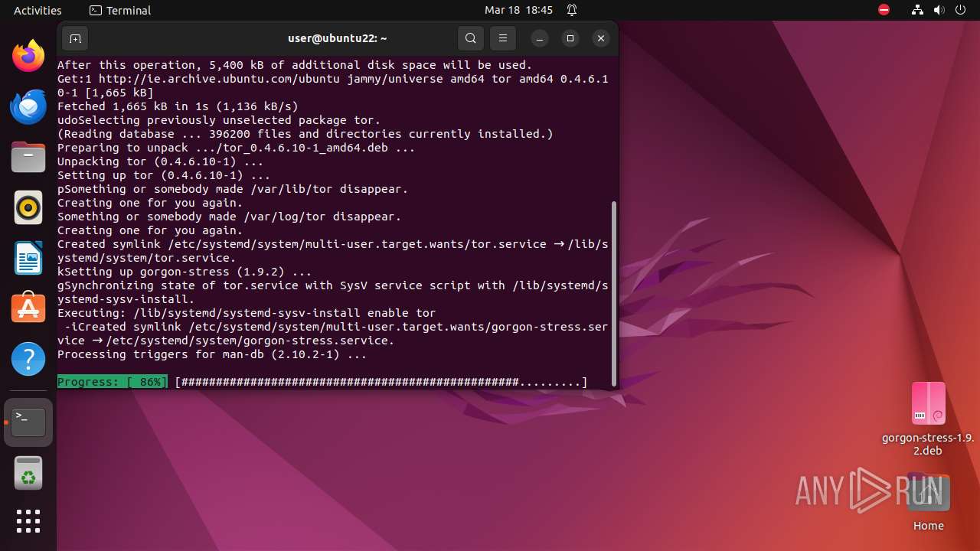The image size is (980, 551).
Task: Click the 86% progress bar
Action: click(381, 382)
